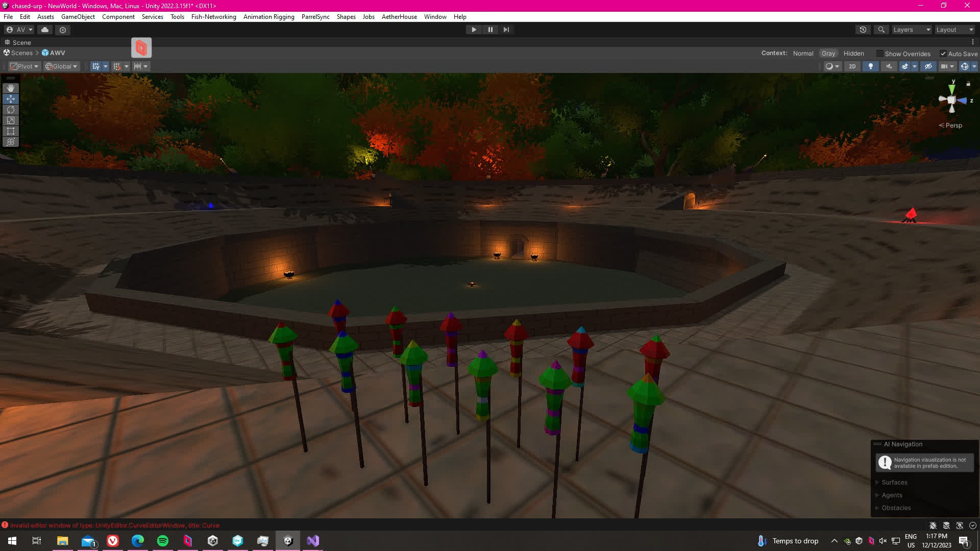Click the editor search magnifier icon
Viewport: 980px width, 551px height.
(x=881, y=30)
